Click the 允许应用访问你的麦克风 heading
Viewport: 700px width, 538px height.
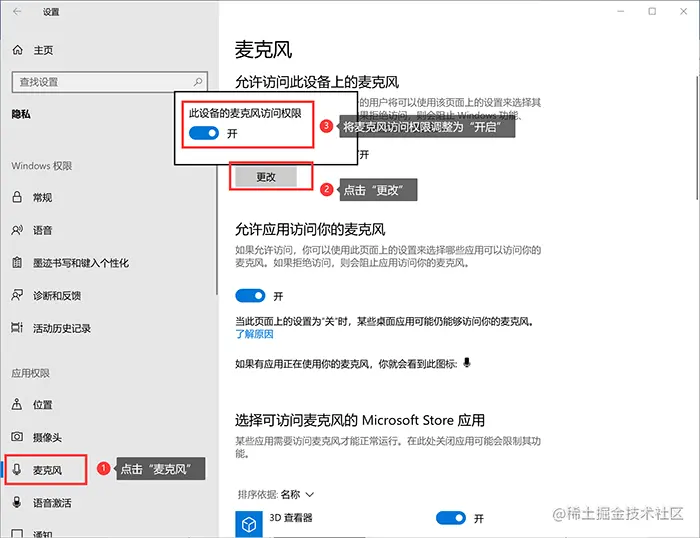point(310,229)
